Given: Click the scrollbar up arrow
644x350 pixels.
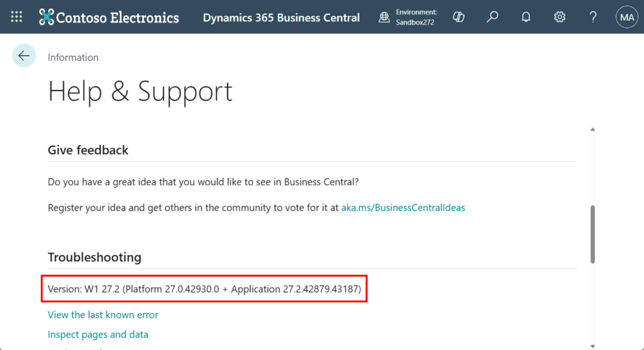Looking at the screenshot, I should (x=592, y=129).
